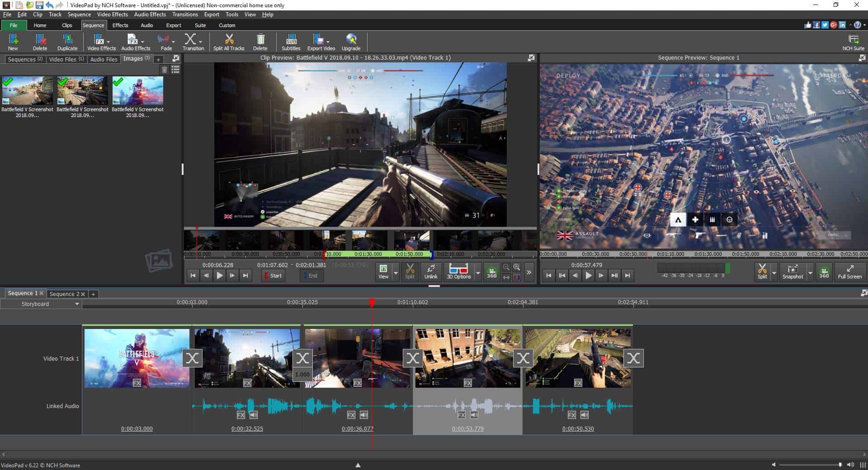Viewport: 868px width, 470px height.
Task: Click the trash icon in the media bin
Action: [x=165, y=70]
